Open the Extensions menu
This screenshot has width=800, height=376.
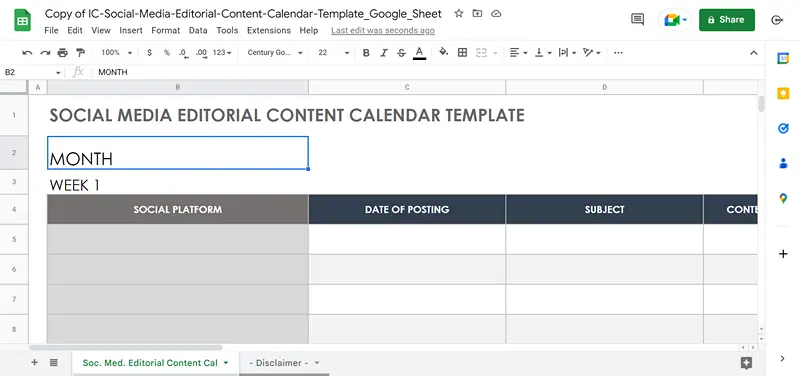pos(269,31)
